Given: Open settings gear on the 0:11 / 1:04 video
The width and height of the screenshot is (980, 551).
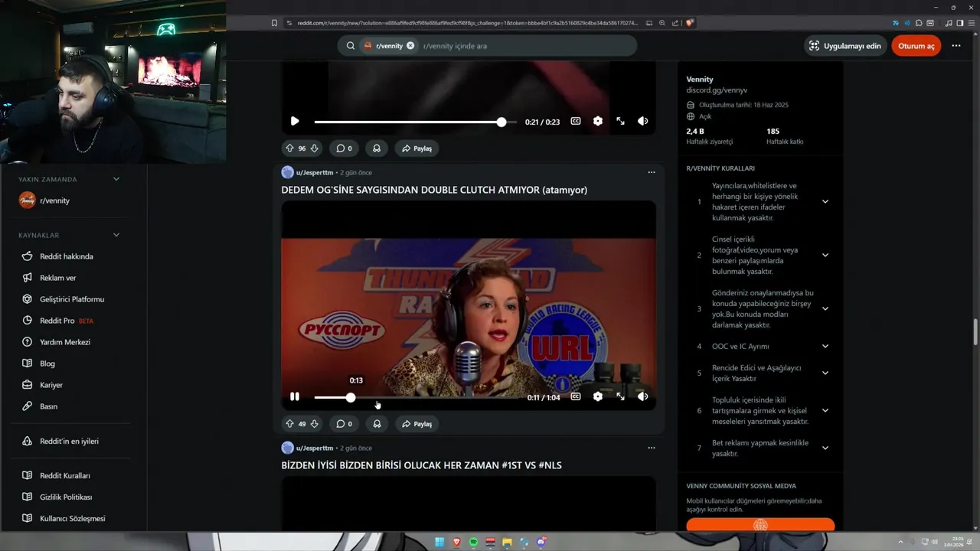Looking at the screenshot, I should [x=598, y=396].
